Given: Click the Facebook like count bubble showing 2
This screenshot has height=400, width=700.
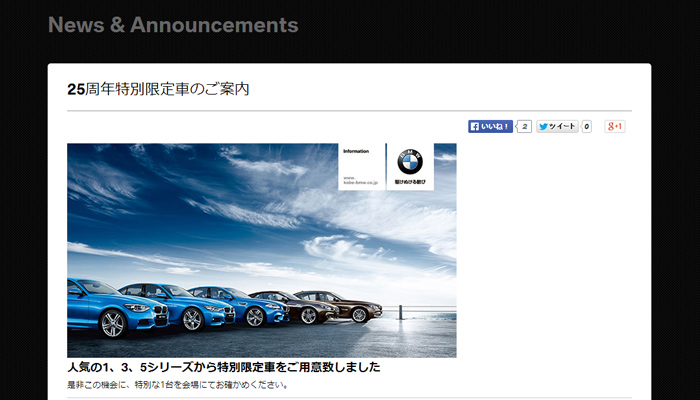Looking at the screenshot, I should pos(525,127).
